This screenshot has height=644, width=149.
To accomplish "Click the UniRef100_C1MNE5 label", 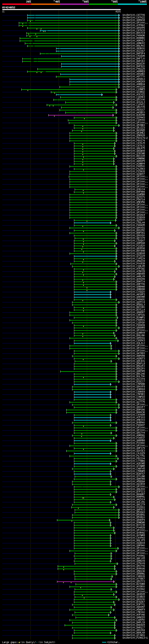I will click(133, 89).
